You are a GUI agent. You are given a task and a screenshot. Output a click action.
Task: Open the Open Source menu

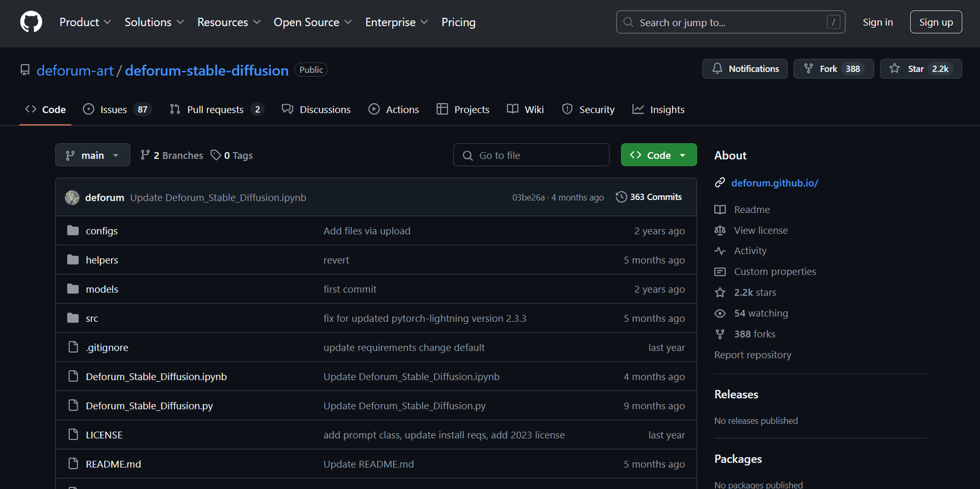pos(312,22)
